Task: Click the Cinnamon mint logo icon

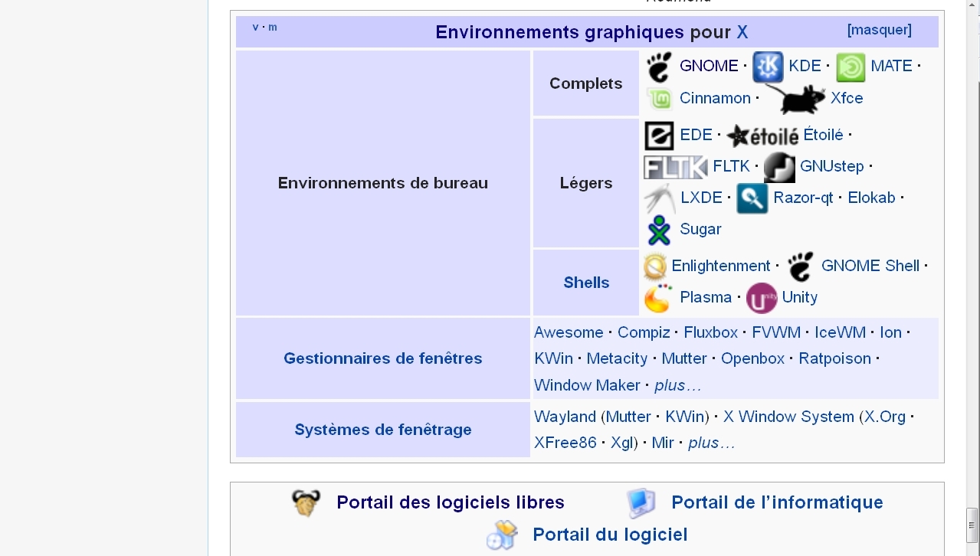Action: [x=659, y=99]
